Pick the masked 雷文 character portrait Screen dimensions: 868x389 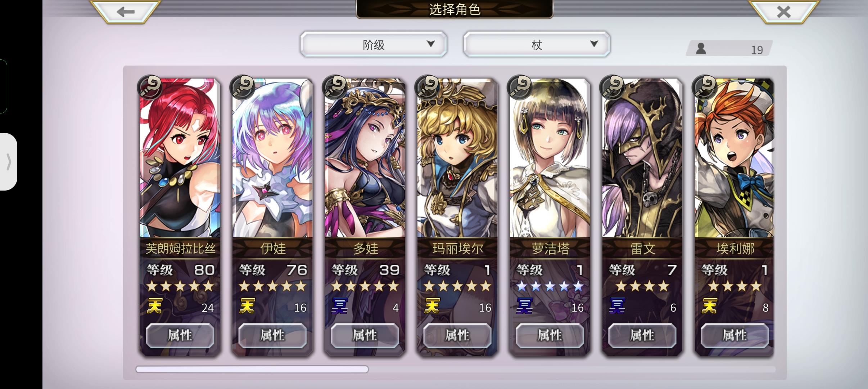coord(642,158)
